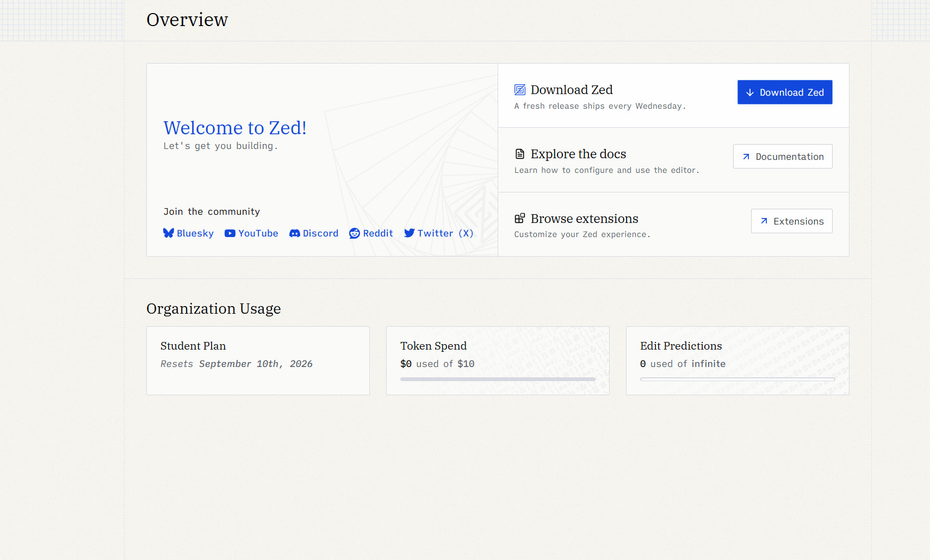
Task: Go to the Reddit community link
Action: (x=371, y=233)
